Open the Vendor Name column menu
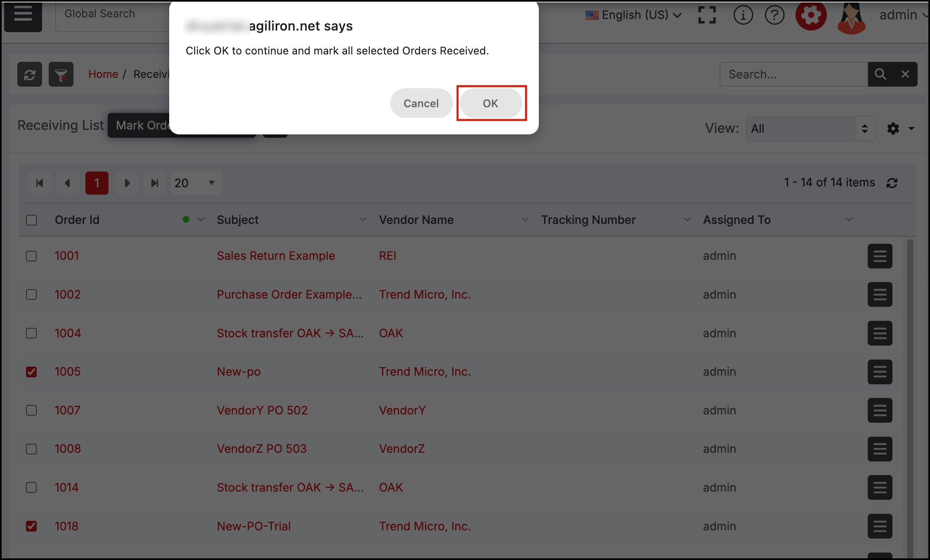Screen dimensions: 930x560 point(525,220)
